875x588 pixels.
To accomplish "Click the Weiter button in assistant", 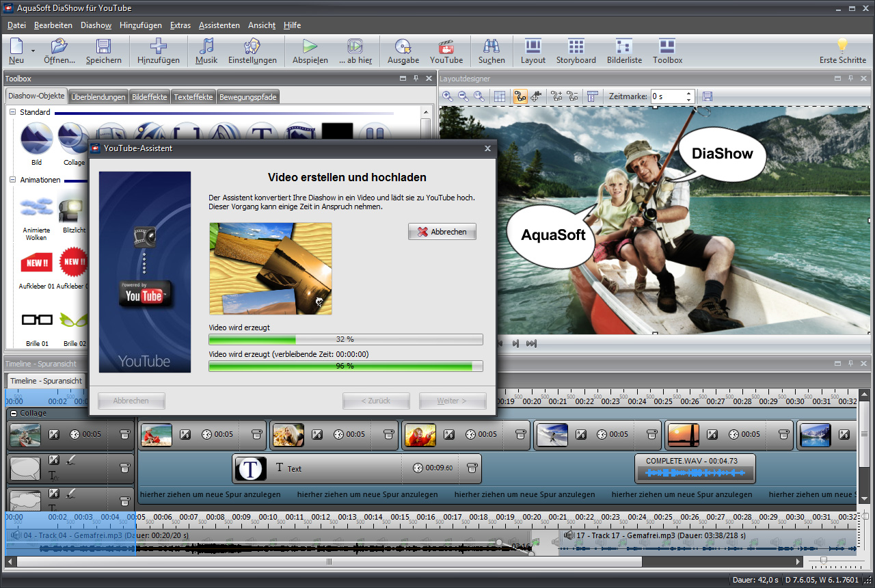I will click(x=453, y=401).
